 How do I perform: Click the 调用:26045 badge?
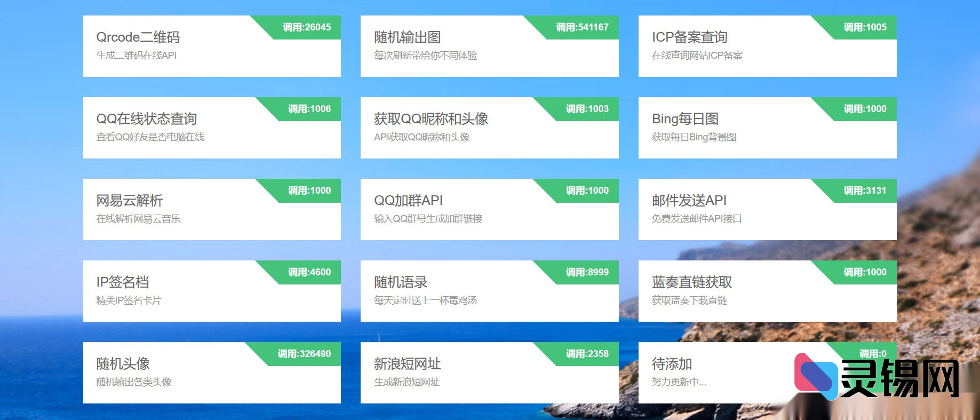click(307, 27)
